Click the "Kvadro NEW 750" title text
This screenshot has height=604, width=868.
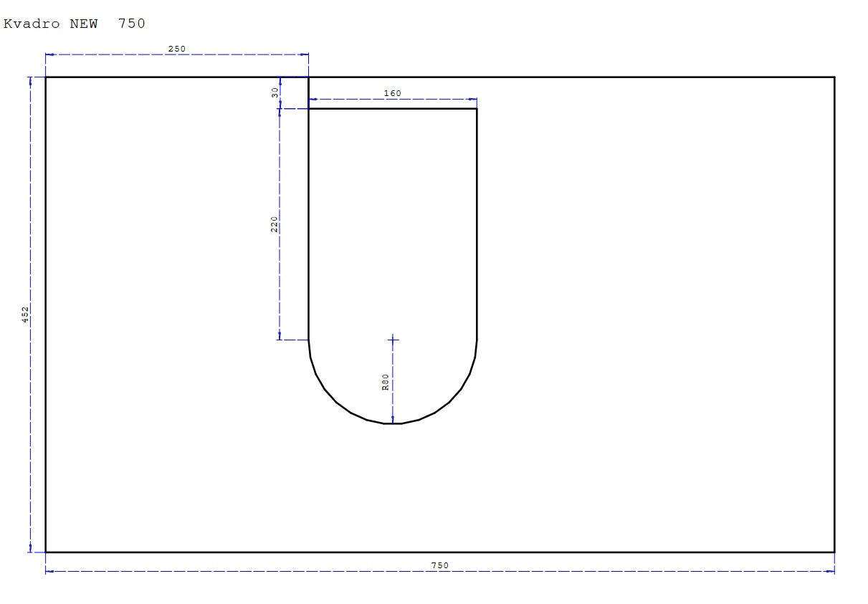(75, 24)
